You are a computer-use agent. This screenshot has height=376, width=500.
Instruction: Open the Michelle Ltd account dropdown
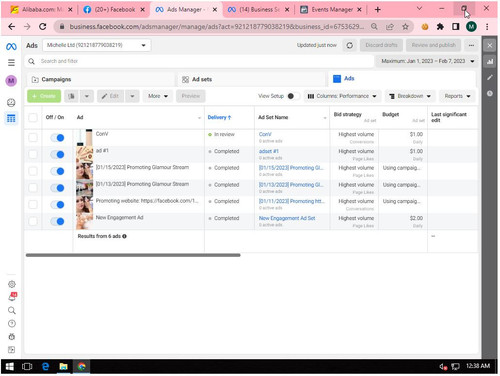click(97, 45)
